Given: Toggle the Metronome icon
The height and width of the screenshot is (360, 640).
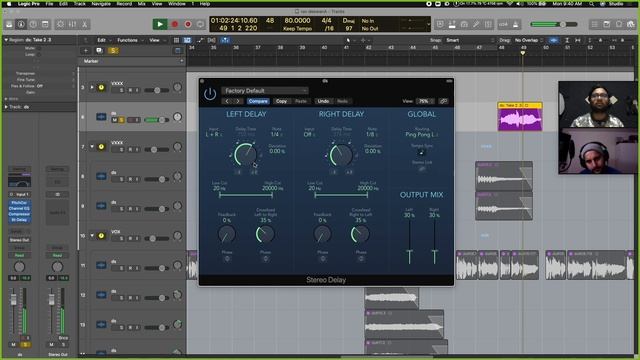Looking at the screenshot, I should coord(516,24).
